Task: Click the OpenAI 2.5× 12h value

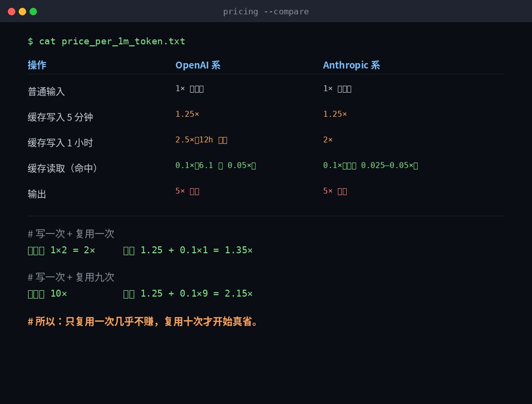Action: 201,140
